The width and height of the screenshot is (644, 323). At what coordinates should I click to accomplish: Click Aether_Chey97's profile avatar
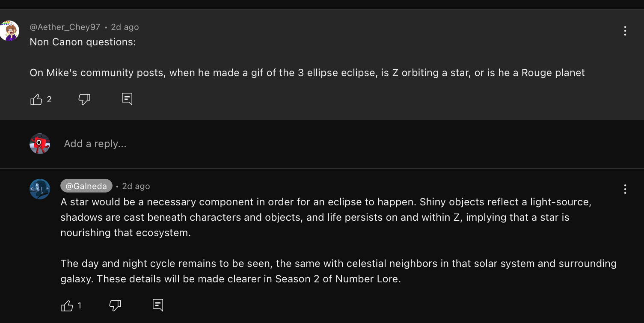(x=9, y=31)
